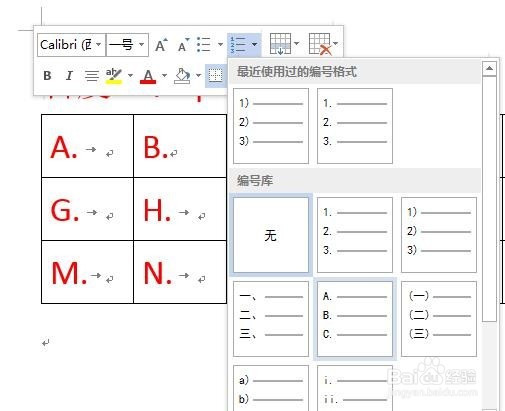Screen dimensions: 505x411
Task: Click the numbering panel scrollbar thumb
Action: click(489, 199)
